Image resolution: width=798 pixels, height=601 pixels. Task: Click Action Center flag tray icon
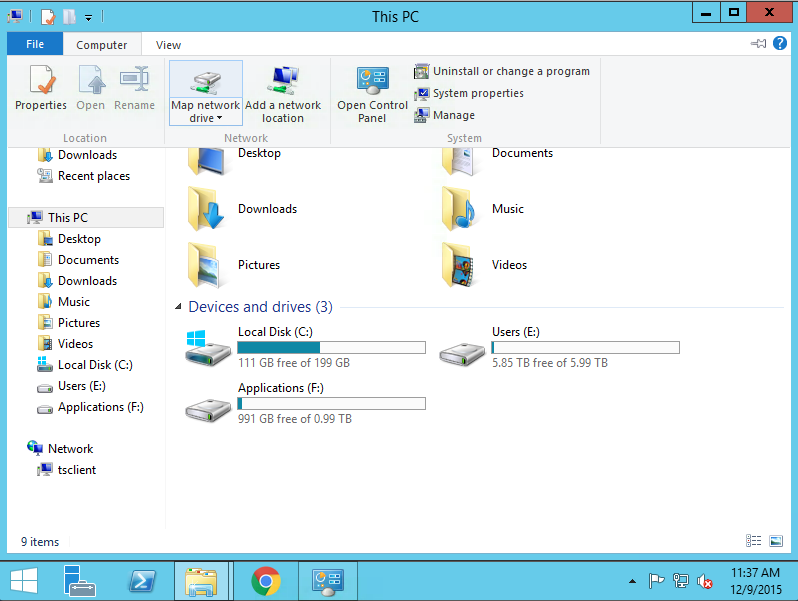tap(656, 581)
